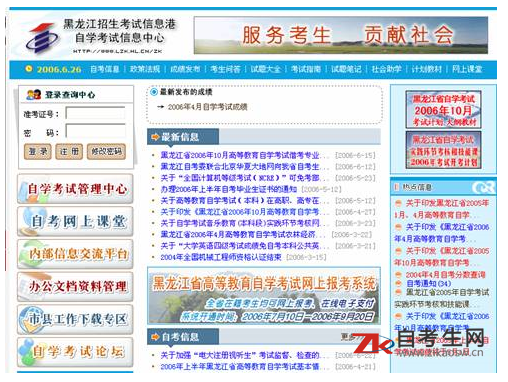The height and width of the screenshot is (382, 508).
Task: Click the orange arrow icon beside 自考信息 header
Action: pos(155,337)
